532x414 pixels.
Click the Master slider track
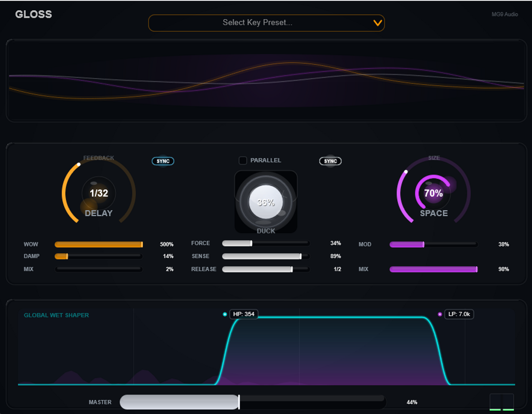coord(252,402)
